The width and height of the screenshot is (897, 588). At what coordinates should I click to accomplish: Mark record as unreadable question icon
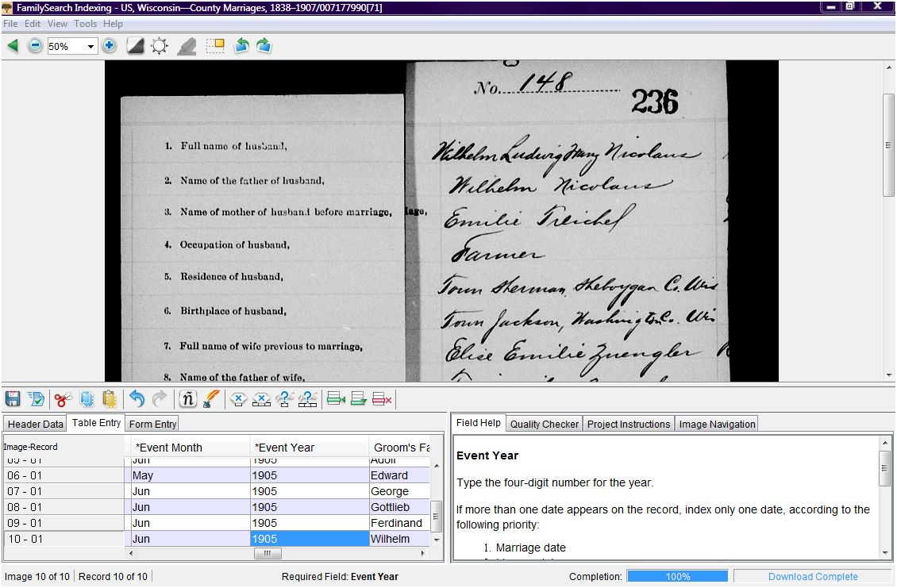tap(308, 398)
